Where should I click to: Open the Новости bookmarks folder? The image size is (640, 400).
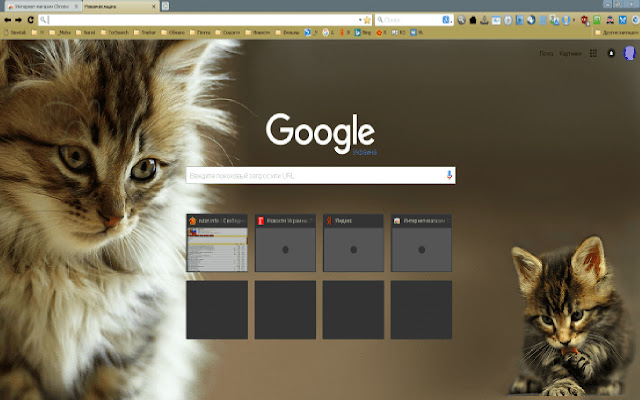[x=257, y=32]
